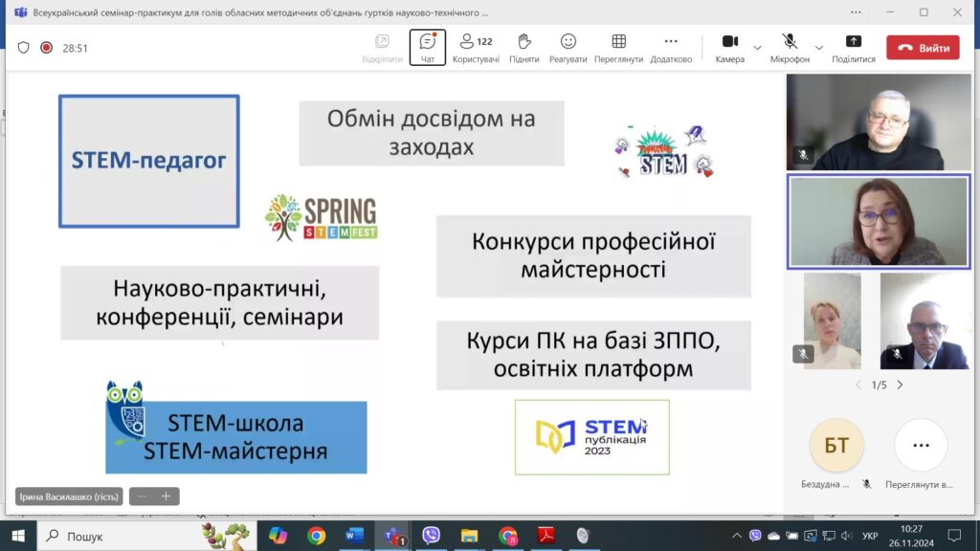Viewport: 980px width, 551px height.
Task: Open Google Chrome from the taskbar
Action: [316, 536]
